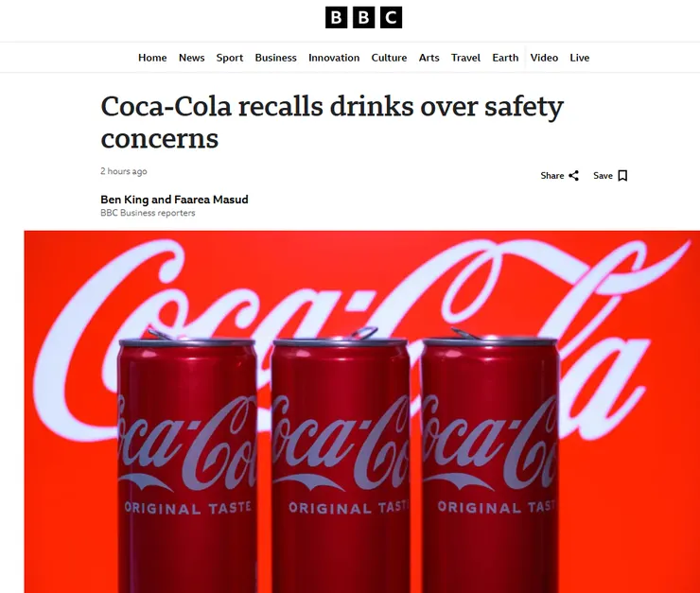This screenshot has height=593, width=700.
Task: Click the '2 hours ago' timestamp
Action: [x=124, y=171]
